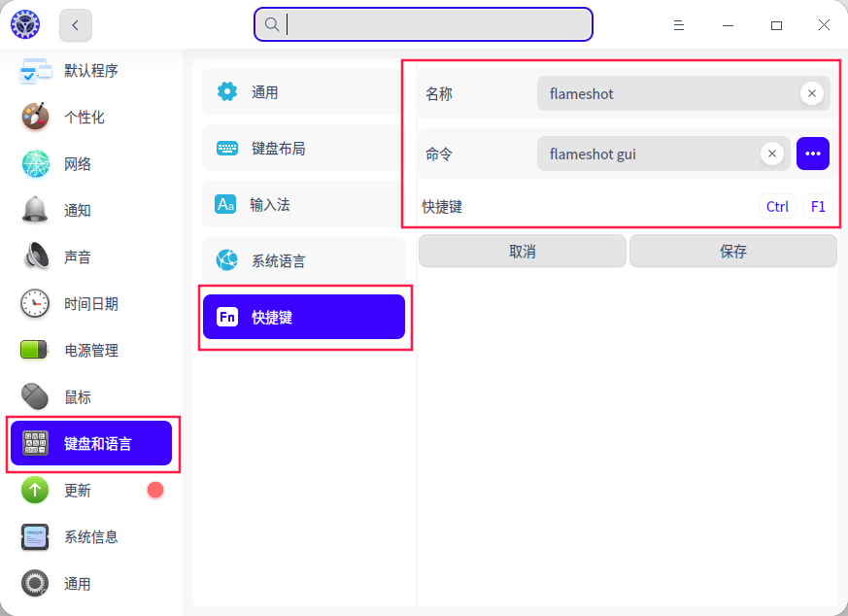Open 键盘布局 keyboard layout tab
The image size is (848, 616).
[304, 149]
